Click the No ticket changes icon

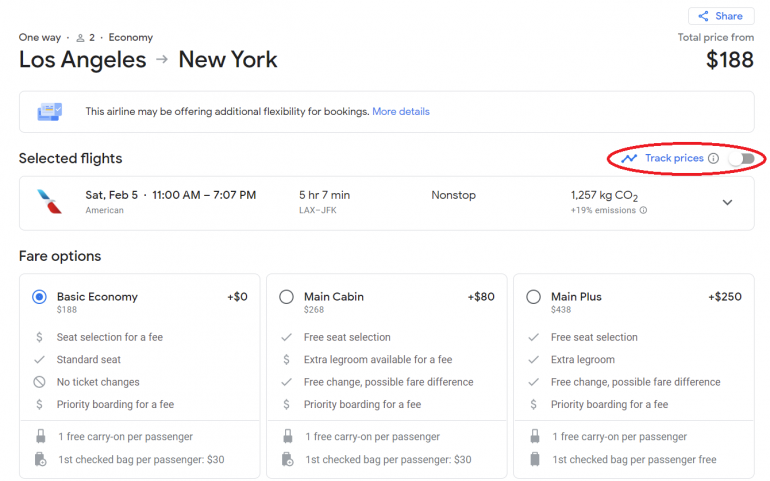click(x=39, y=382)
